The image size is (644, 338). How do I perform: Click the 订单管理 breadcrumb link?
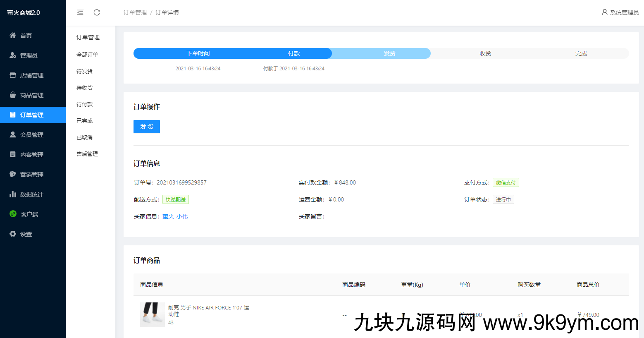pos(135,12)
